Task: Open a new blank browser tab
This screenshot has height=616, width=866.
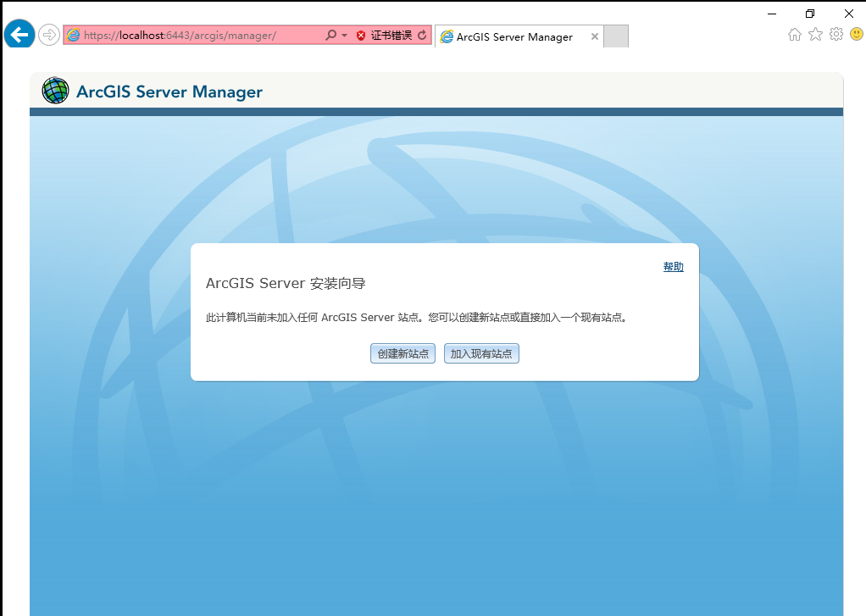Action: (x=616, y=36)
